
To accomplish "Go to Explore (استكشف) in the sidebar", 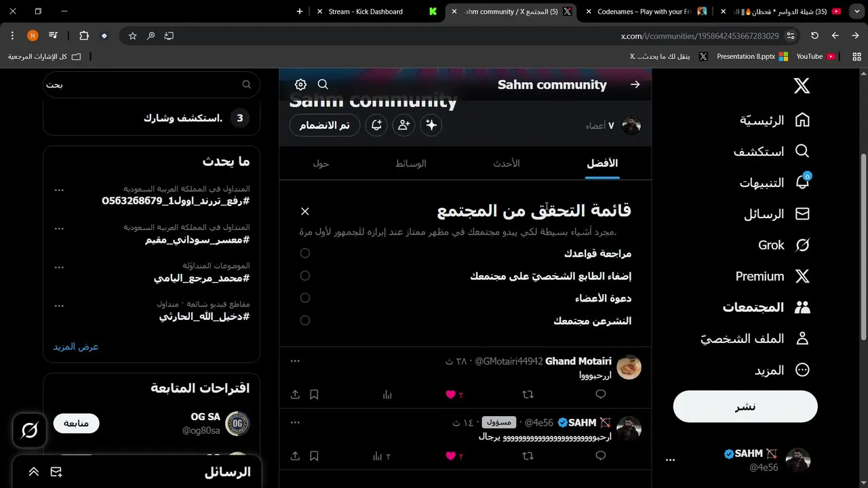I will click(772, 151).
